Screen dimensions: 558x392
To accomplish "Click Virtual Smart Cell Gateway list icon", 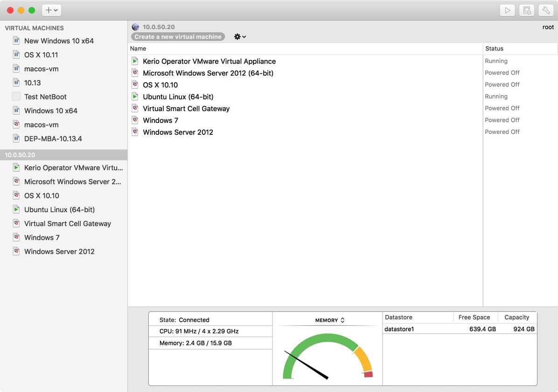I will point(135,108).
